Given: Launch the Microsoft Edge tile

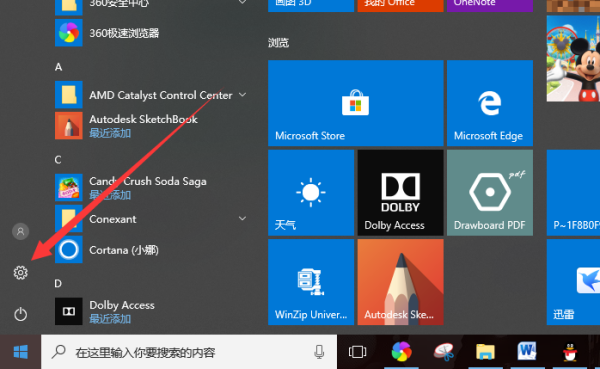Looking at the screenshot, I should pyautogui.click(x=490, y=103).
